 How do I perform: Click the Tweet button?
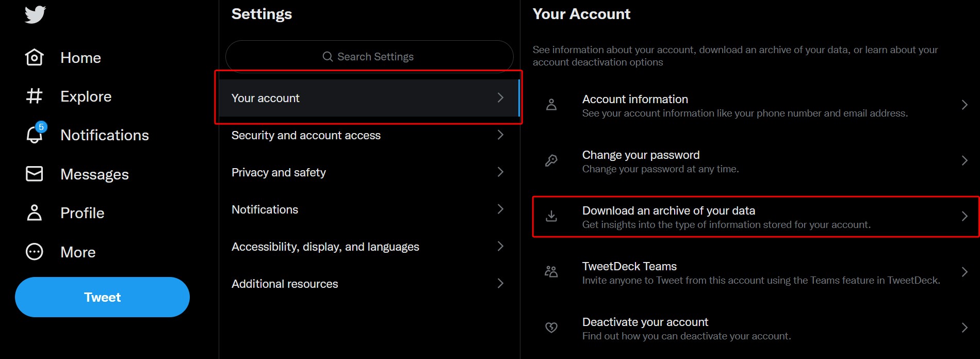click(x=102, y=297)
